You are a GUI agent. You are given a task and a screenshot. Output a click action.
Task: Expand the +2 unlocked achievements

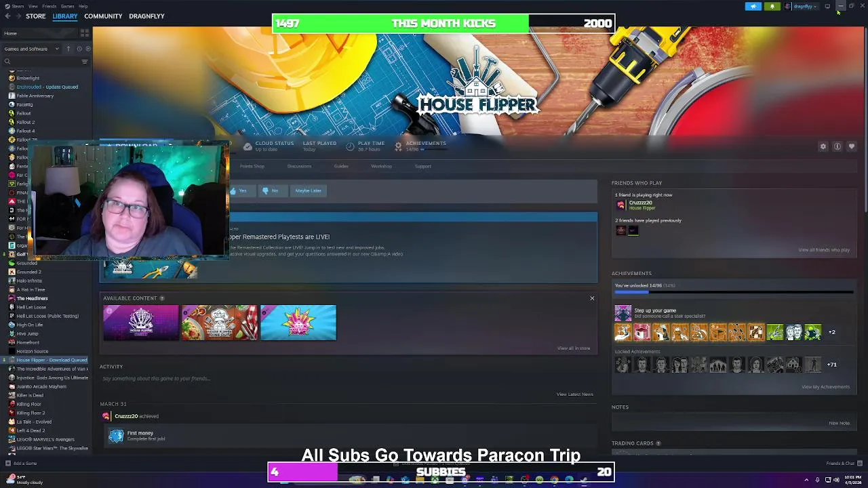pos(831,332)
